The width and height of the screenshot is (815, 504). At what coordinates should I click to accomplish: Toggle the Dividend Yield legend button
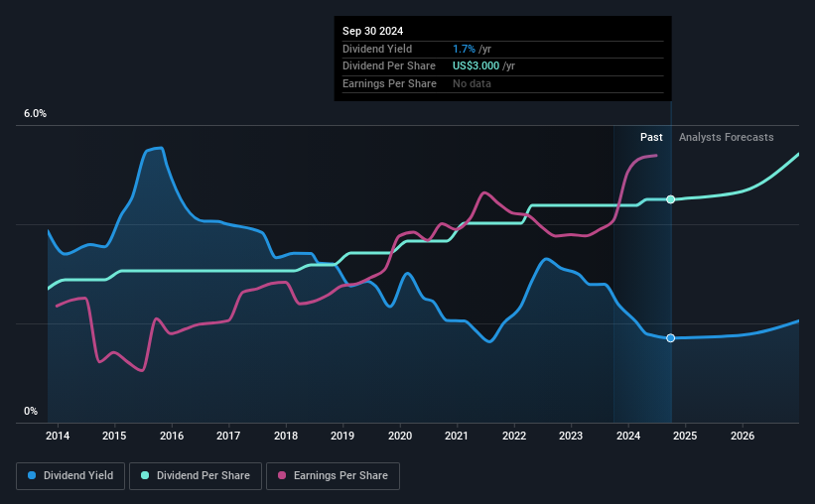(x=70, y=476)
